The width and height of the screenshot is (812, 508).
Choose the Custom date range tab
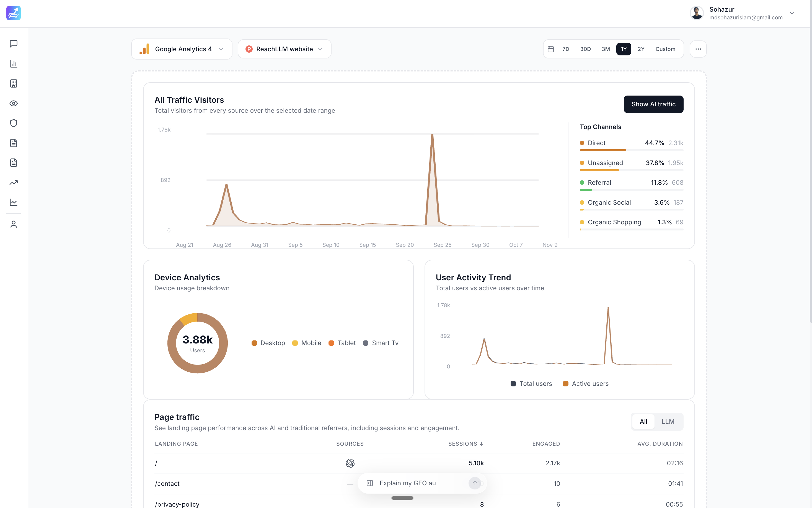[665, 49]
